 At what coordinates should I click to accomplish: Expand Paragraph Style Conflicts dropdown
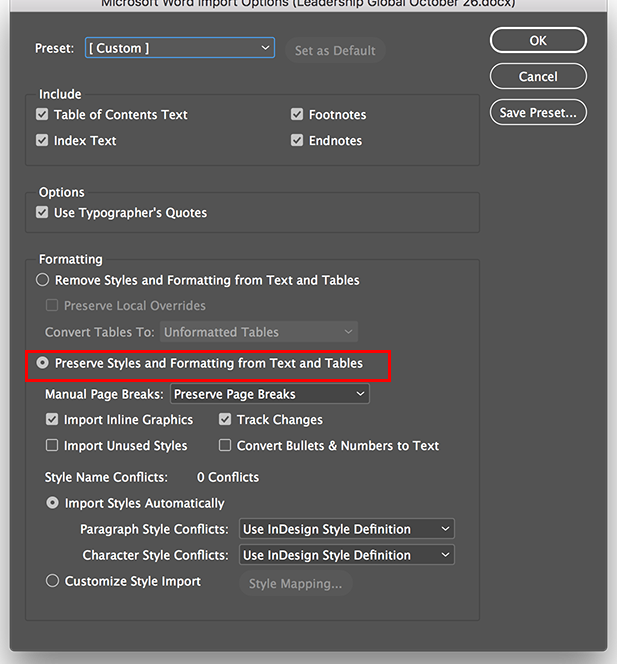(x=347, y=529)
